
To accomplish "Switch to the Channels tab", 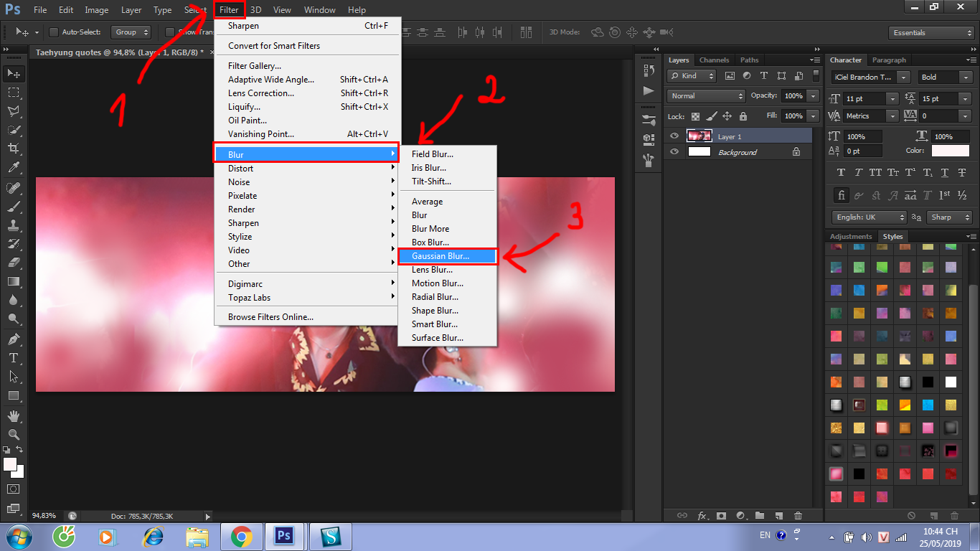I will click(x=714, y=60).
